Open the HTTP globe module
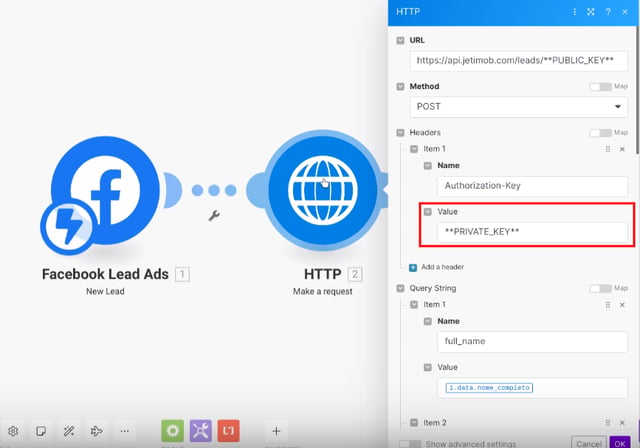Image resolution: width=640 pixels, height=448 pixels. tap(322, 190)
